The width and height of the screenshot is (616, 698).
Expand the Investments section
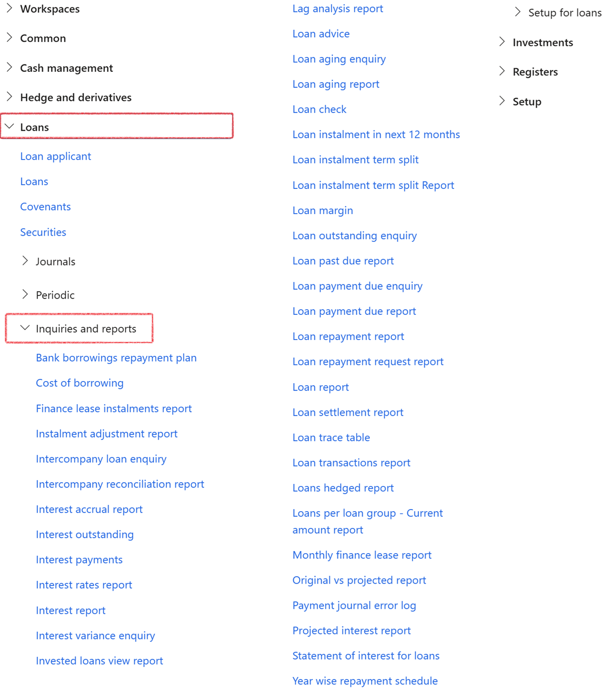502,42
